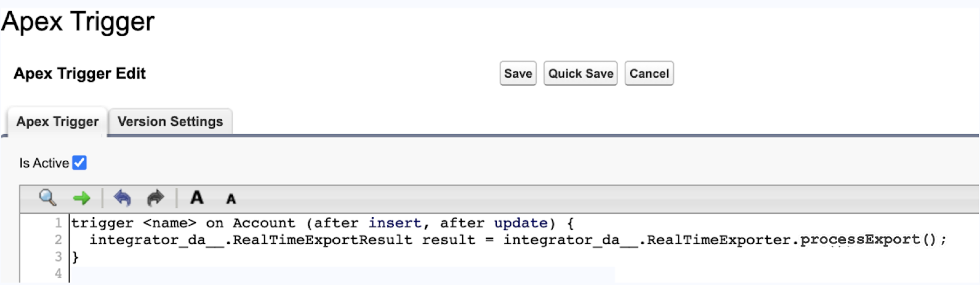Switch to the Version Settings tab

pyautogui.click(x=170, y=122)
